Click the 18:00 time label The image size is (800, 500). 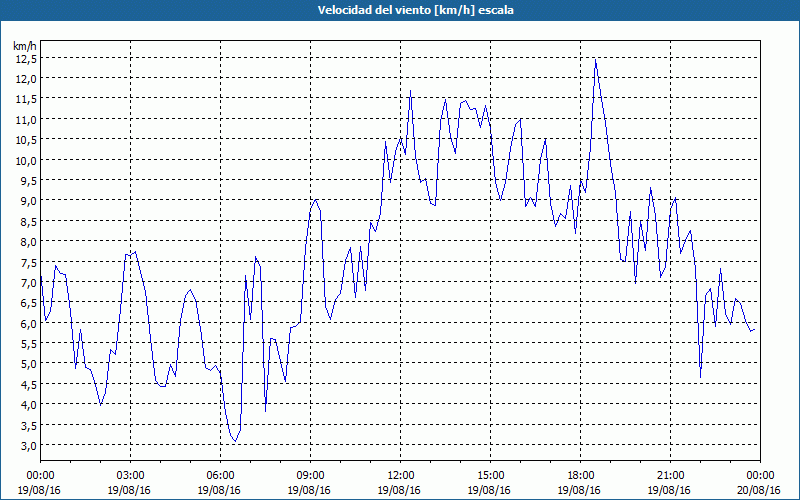click(x=581, y=476)
